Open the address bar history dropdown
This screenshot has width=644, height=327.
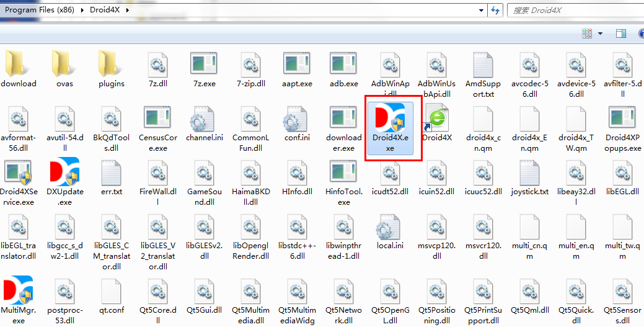click(481, 11)
